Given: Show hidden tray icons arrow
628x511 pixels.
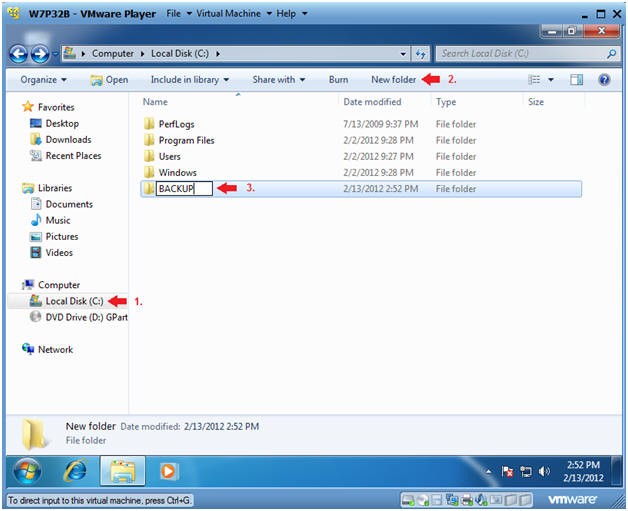Looking at the screenshot, I should pos(488,472).
